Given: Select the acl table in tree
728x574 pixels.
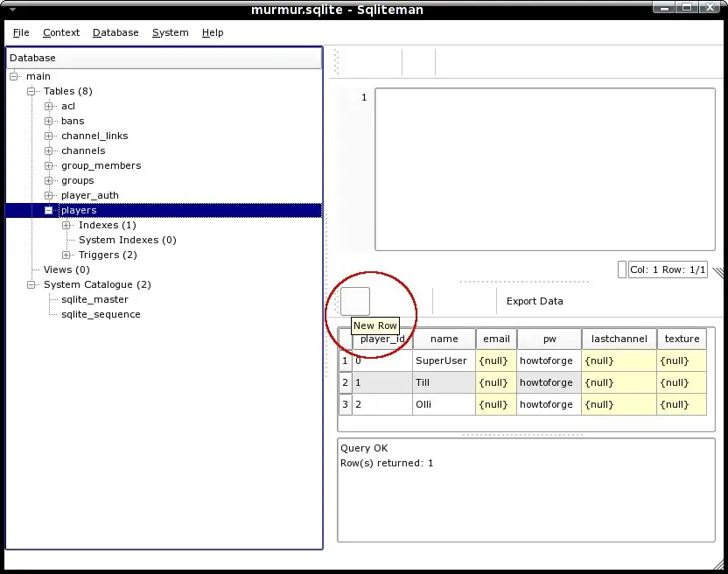Looking at the screenshot, I should (x=68, y=106).
